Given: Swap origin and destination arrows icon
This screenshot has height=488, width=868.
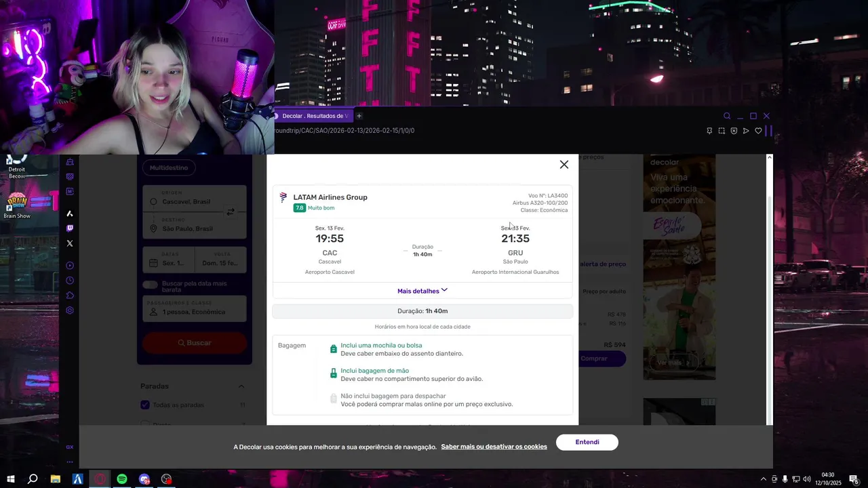Looking at the screenshot, I should click(231, 212).
